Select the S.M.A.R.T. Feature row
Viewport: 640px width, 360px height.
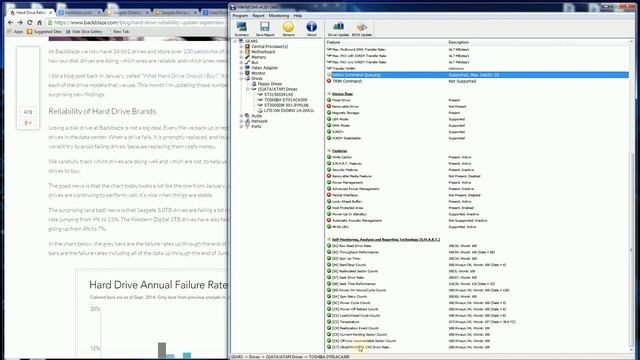[478, 163]
